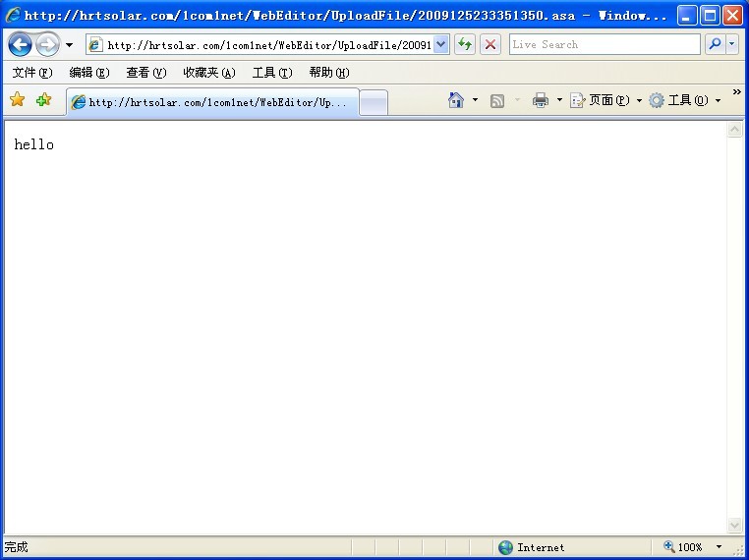Click the 完成 status bar text
749x560 pixels.
pyautogui.click(x=17, y=547)
